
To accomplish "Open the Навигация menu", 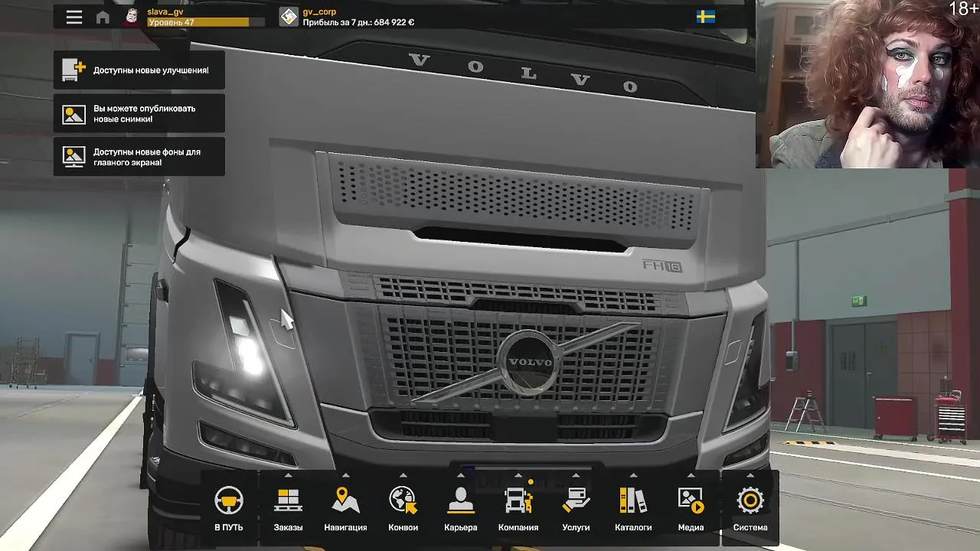I will [x=345, y=509].
